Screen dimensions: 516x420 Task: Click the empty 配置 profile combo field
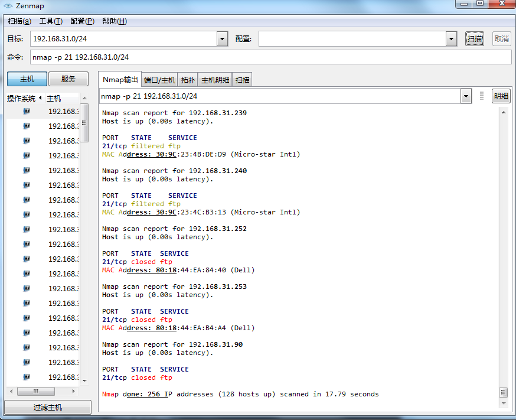(x=352, y=39)
